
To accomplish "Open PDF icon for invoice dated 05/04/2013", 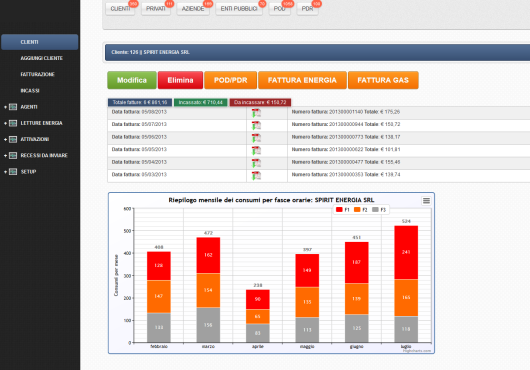I will [256, 163].
